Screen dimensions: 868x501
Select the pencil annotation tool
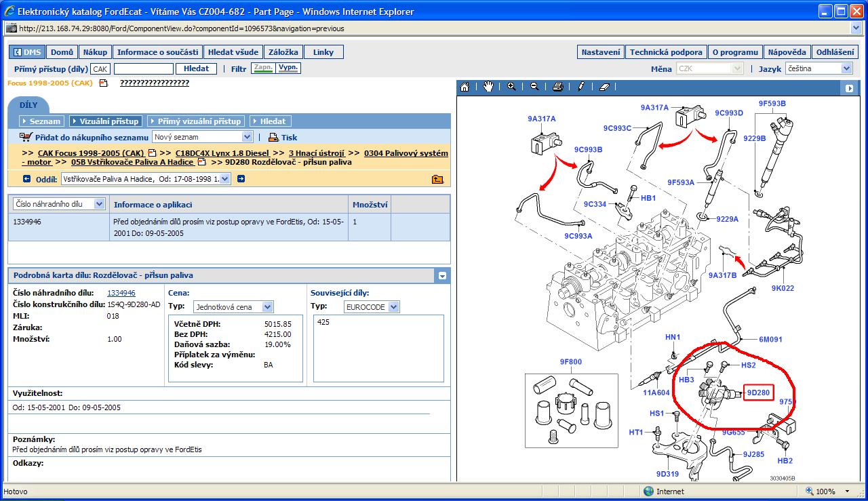[581, 87]
